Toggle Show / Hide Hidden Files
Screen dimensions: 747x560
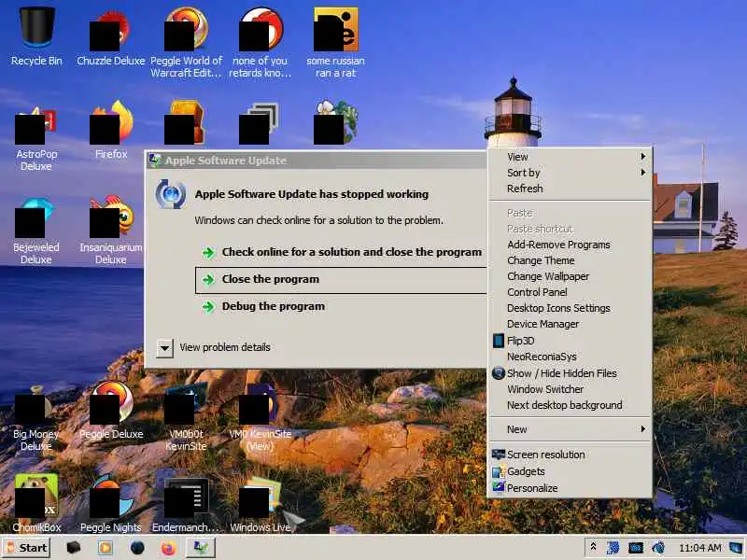(x=570, y=373)
